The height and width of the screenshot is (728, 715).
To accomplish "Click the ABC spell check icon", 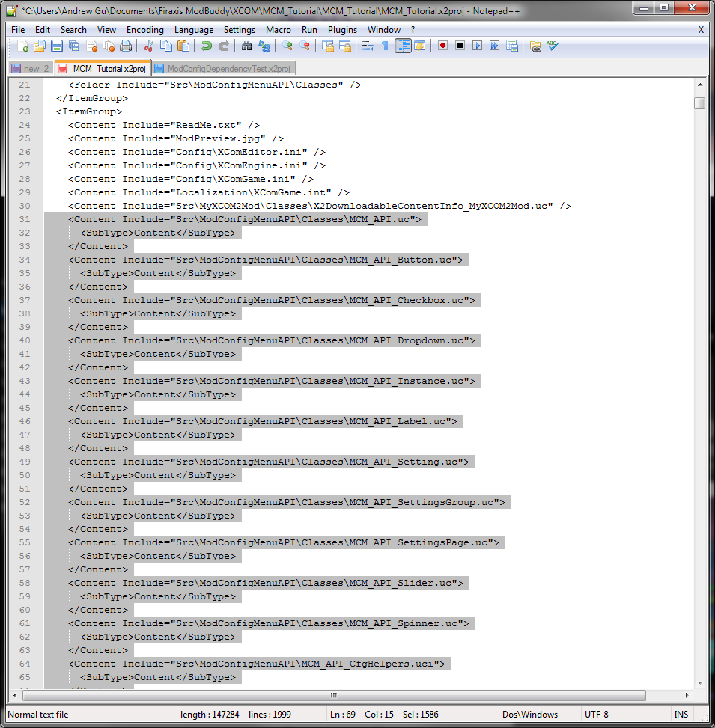I will click(553, 46).
